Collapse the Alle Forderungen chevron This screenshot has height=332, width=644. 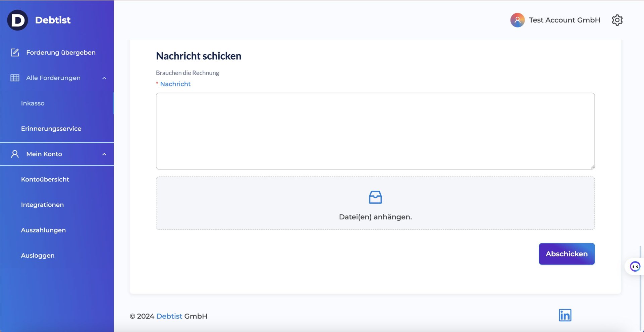(104, 78)
